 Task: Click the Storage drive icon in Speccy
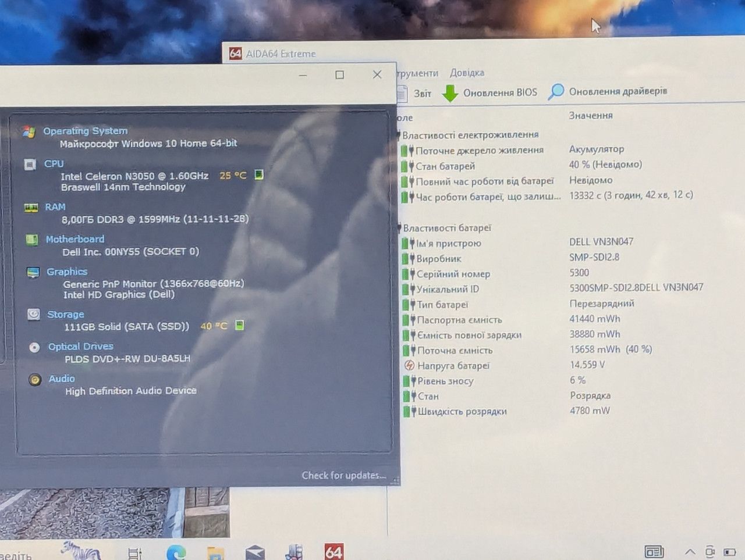click(x=34, y=315)
